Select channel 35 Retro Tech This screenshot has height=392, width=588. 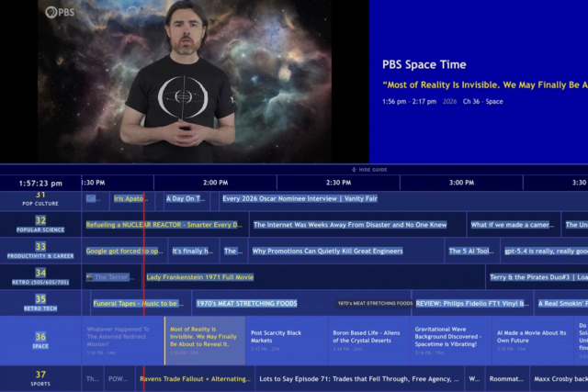[x=40, y=303]
